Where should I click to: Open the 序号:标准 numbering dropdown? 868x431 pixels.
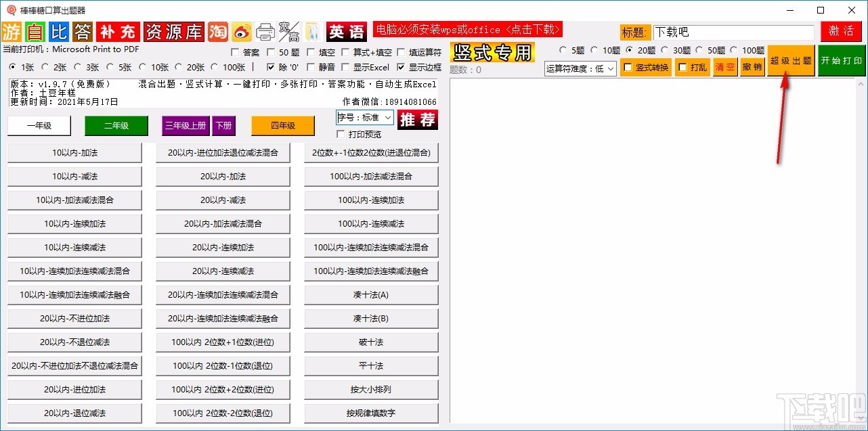pyautogui.click(x=364, y=117)
